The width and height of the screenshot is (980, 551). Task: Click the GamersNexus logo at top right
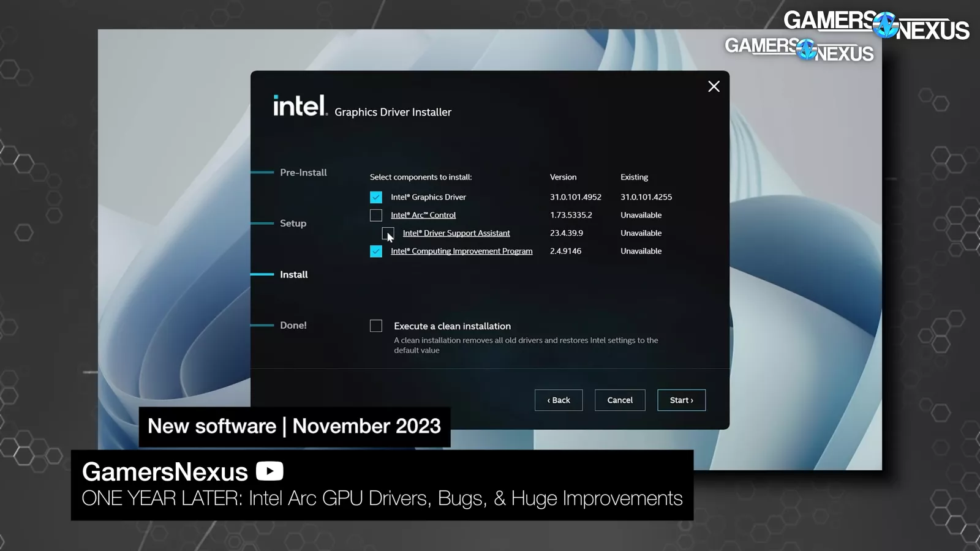point(876,24)
